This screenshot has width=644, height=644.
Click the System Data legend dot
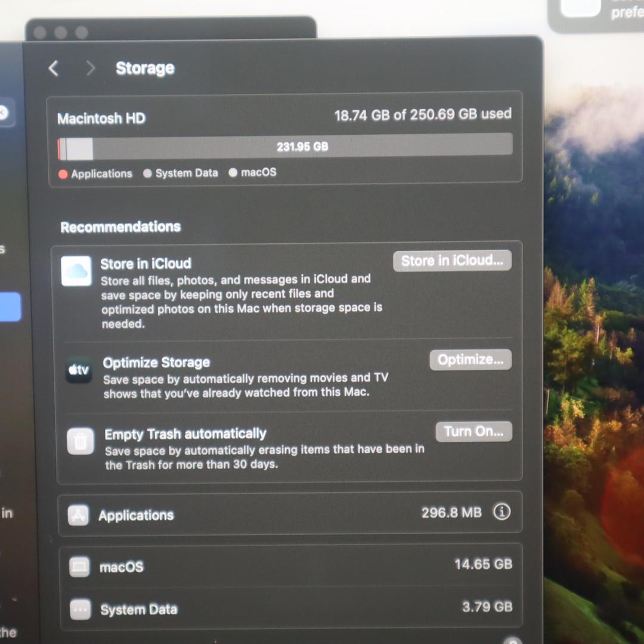tap(147, 174)
